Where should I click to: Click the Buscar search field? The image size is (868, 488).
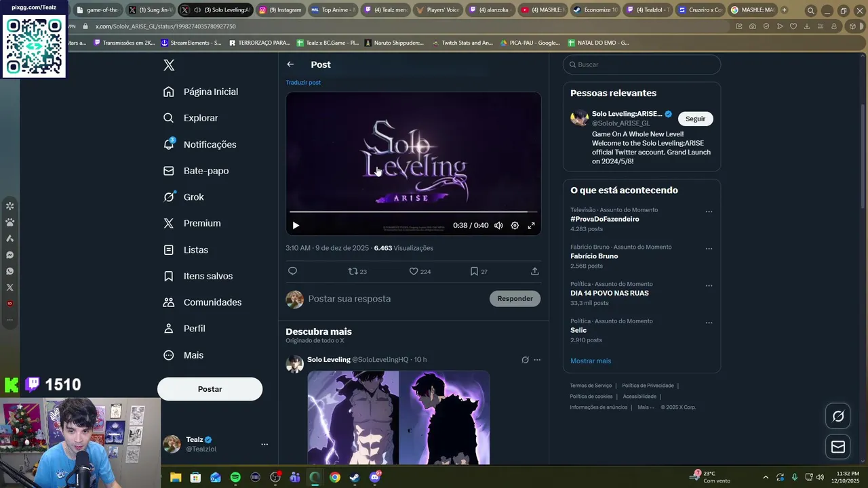[x=642, y=64]
